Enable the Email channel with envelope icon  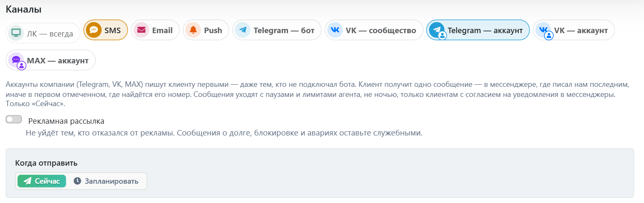click(x=155, y=30)
